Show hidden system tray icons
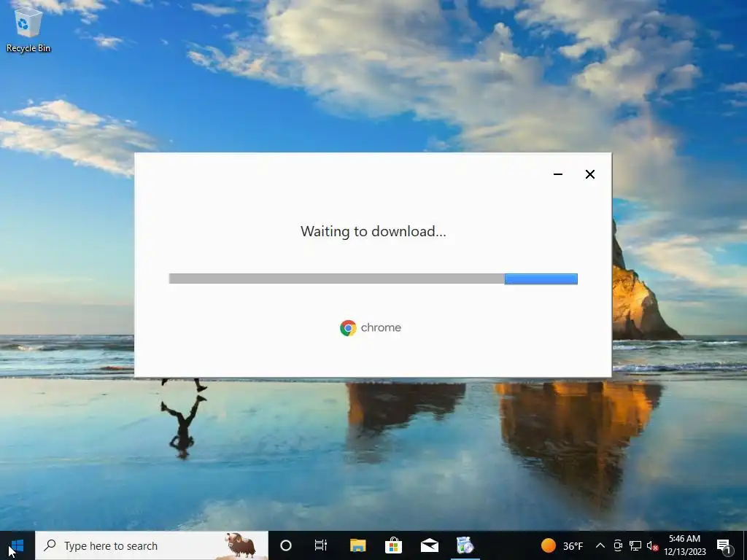The image size is (747, 560). click(600, 545)
